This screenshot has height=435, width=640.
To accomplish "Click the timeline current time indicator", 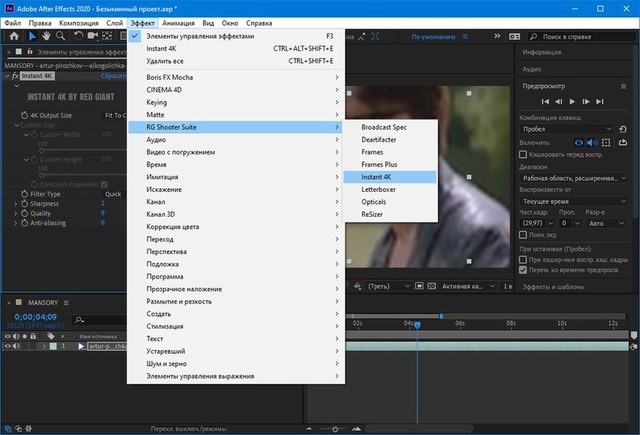I will click(417, 323).
